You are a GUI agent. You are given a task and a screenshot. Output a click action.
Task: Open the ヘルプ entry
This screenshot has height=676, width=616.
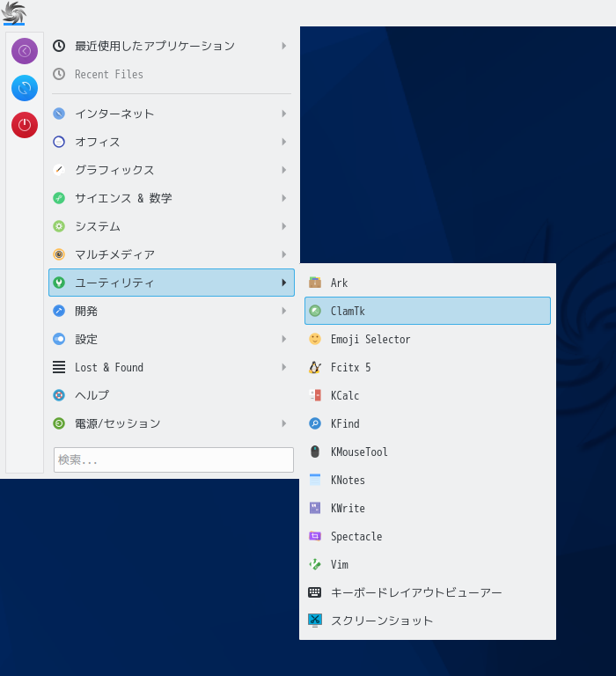coord(172,395)
